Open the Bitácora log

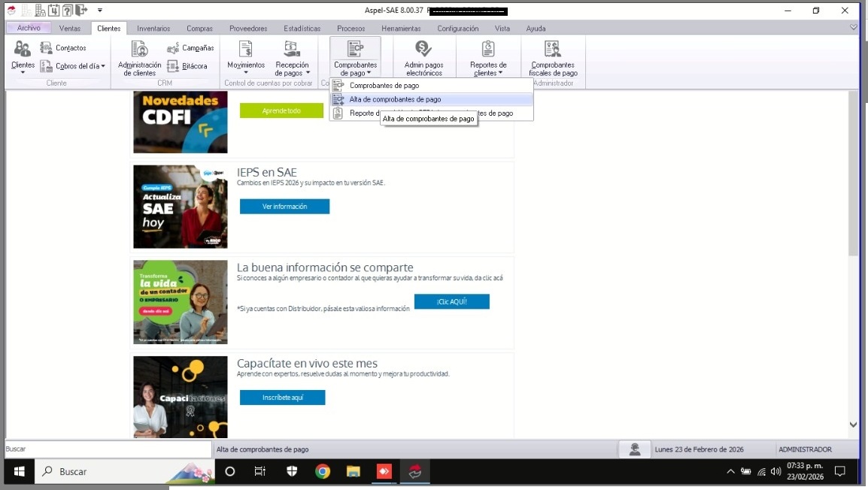187,66
